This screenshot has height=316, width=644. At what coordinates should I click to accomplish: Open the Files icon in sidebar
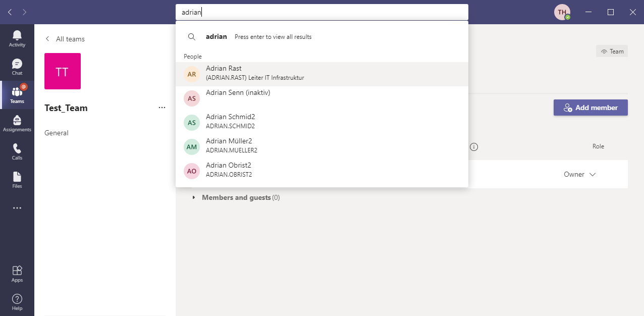(x=17, y=180)
